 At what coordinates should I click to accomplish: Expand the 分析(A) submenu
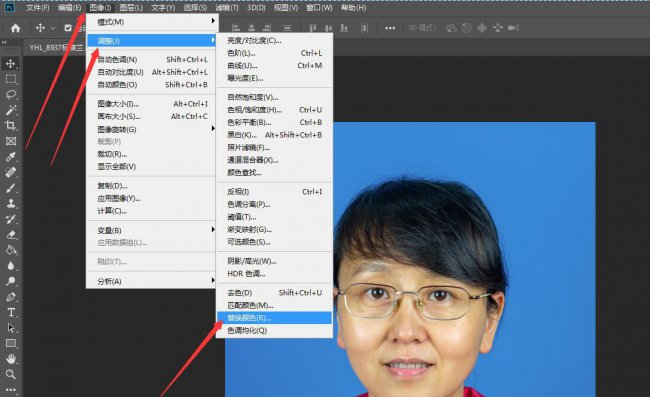152,281
